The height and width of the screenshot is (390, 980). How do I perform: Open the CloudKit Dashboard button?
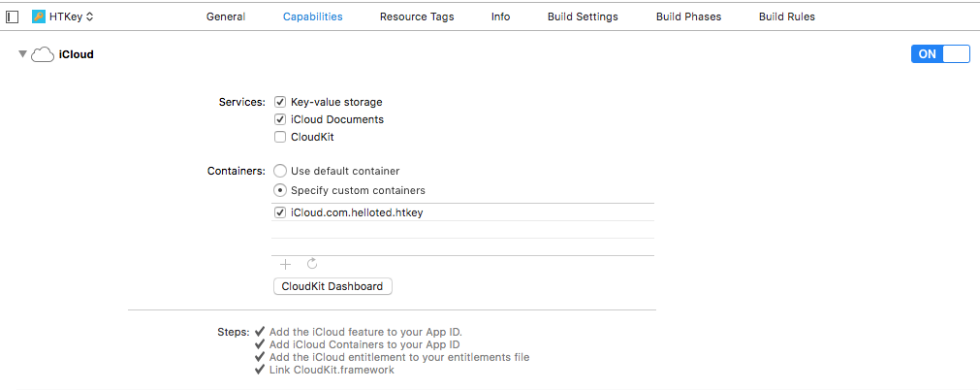tap(332, 286)
